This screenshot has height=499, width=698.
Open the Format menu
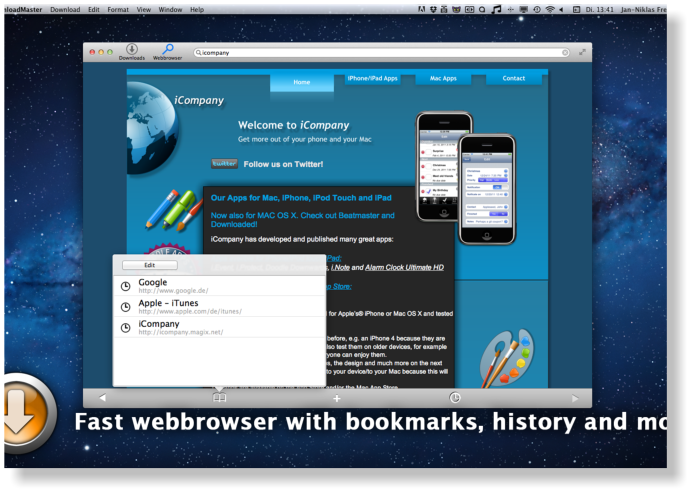click(x=118, y=9)
